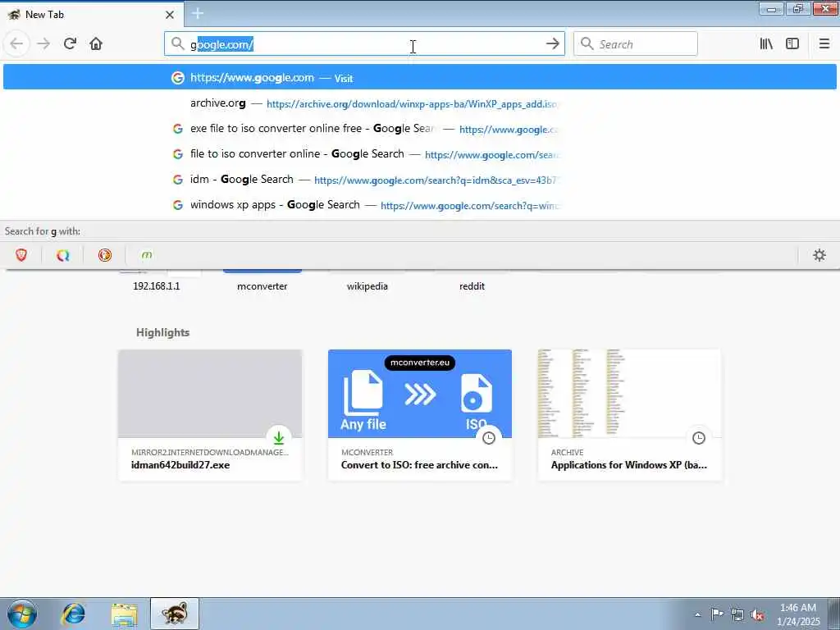This screenshot has height=630, width=840.
Task: Click the Google icon in the top suggestion
Action: tap(178, 78)
